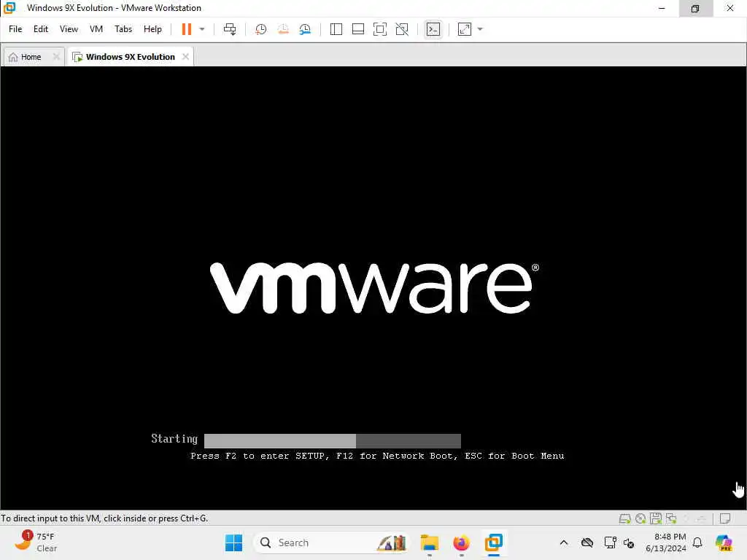The width and height of the screenshot is (747, 560).
Task: Switch to Unity mode
Action: coord(402,29)
